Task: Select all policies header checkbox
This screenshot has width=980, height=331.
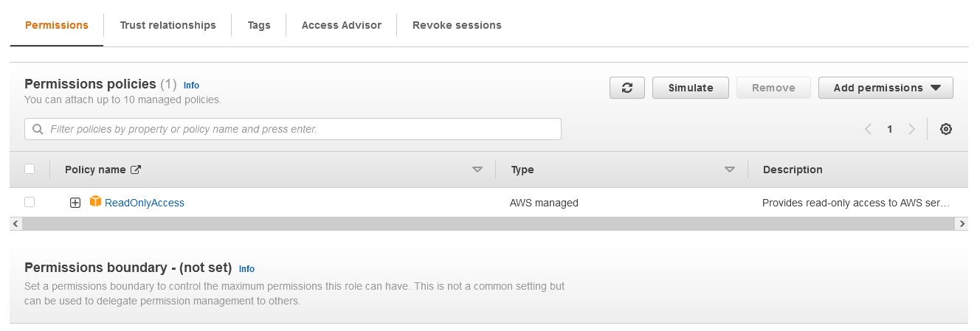Action: 30,169
